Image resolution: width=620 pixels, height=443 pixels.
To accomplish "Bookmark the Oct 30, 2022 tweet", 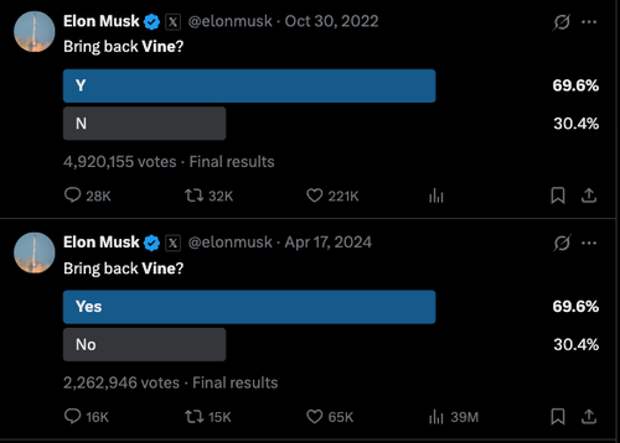I will tap(558, 195).
